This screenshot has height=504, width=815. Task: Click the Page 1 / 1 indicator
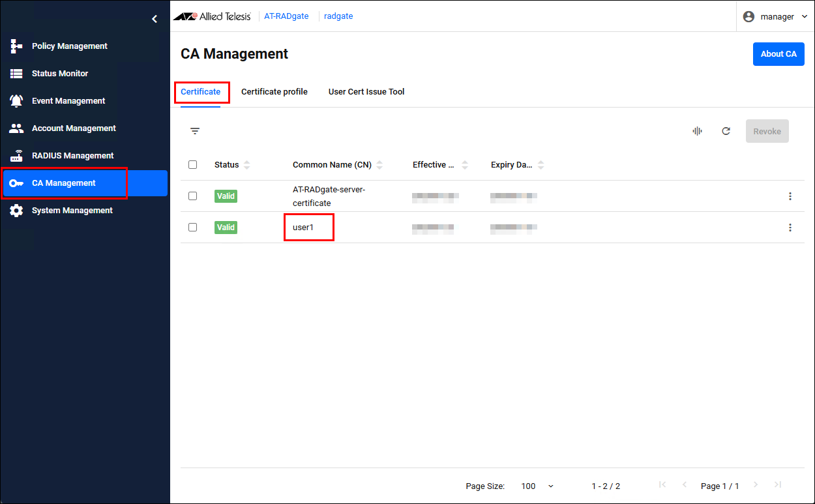pyautogui.click(x=720, y=486)
